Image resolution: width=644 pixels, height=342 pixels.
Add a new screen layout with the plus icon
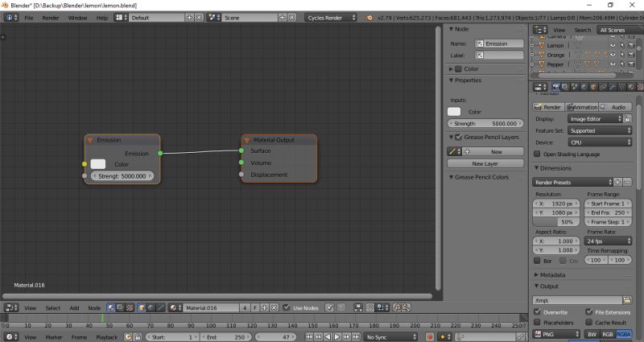[x=189, y=18]
